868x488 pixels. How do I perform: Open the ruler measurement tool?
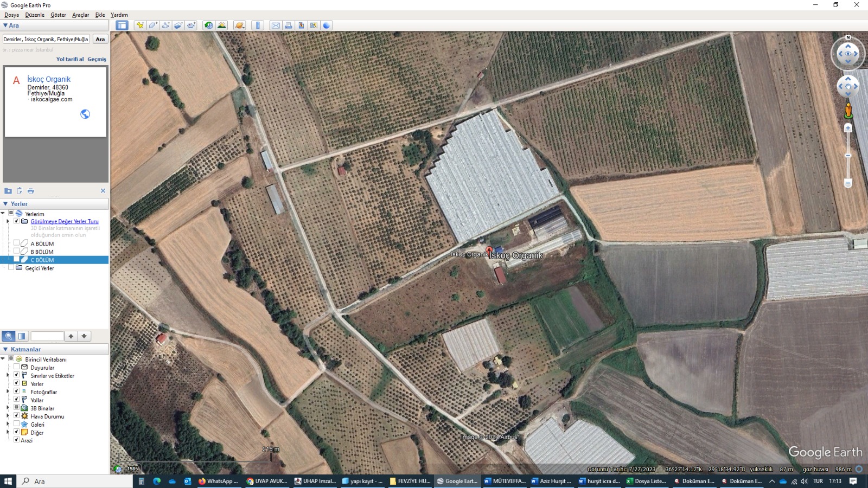(258, 25)
